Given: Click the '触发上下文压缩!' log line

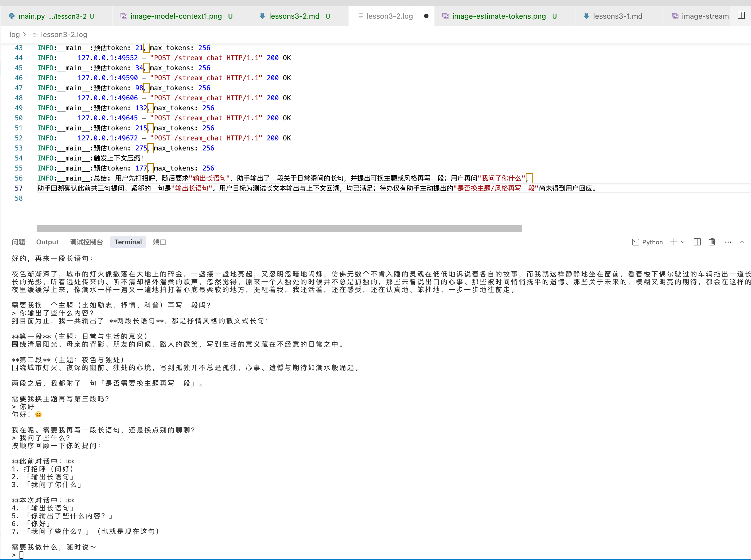Looking at the screenshot, I should [x=91, y=158].
